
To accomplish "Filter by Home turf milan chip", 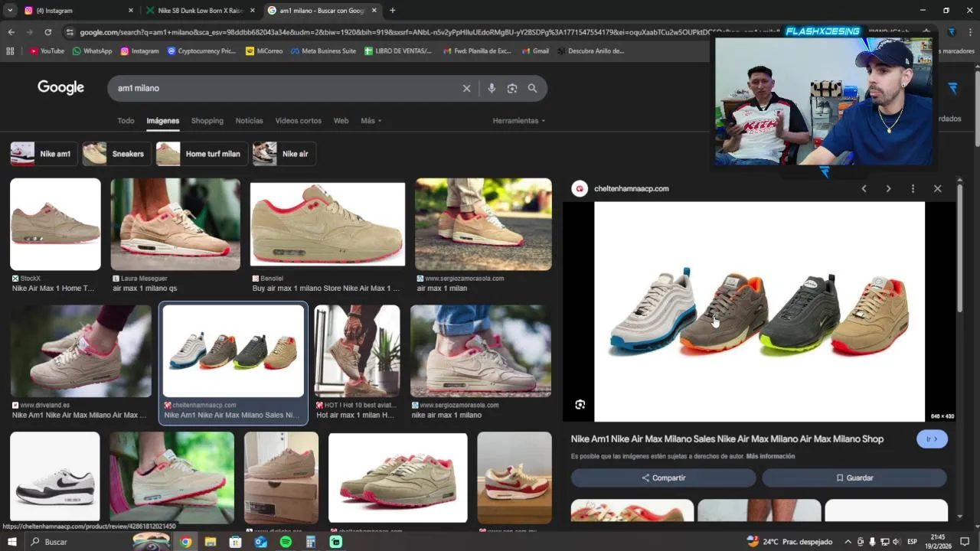I will (x=201, y=154).
